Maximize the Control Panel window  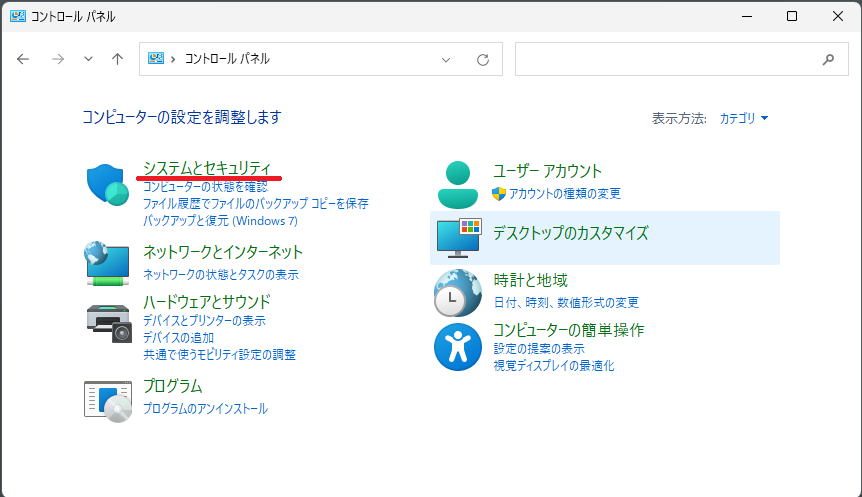[792, 16]
